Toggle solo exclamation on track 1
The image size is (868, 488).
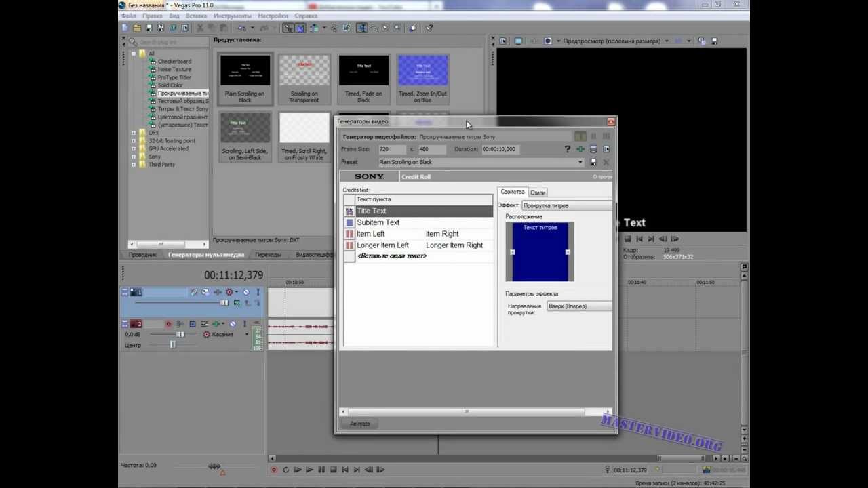[x=258, y=292]
